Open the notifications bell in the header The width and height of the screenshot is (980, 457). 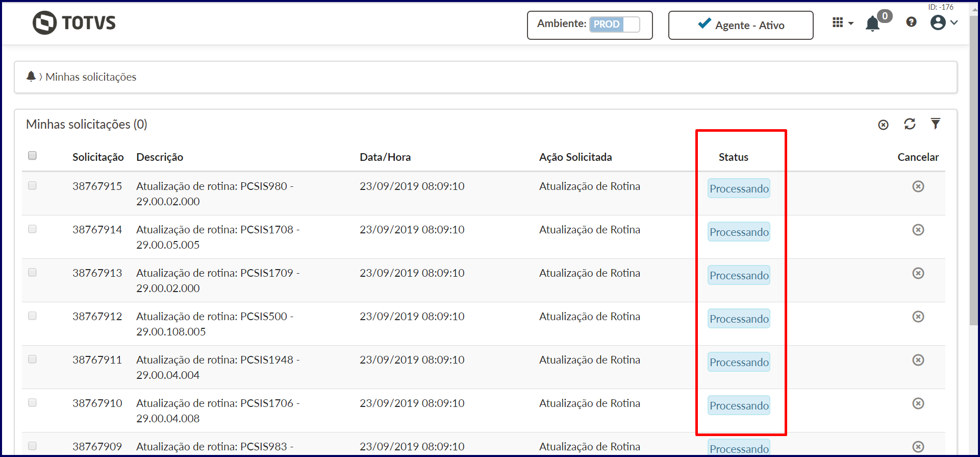(x=872, y=23)
